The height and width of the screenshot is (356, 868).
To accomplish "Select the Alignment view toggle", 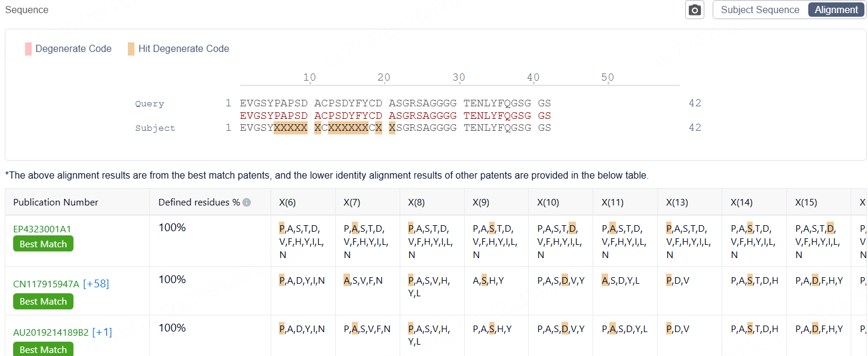I will pos(836,10).
